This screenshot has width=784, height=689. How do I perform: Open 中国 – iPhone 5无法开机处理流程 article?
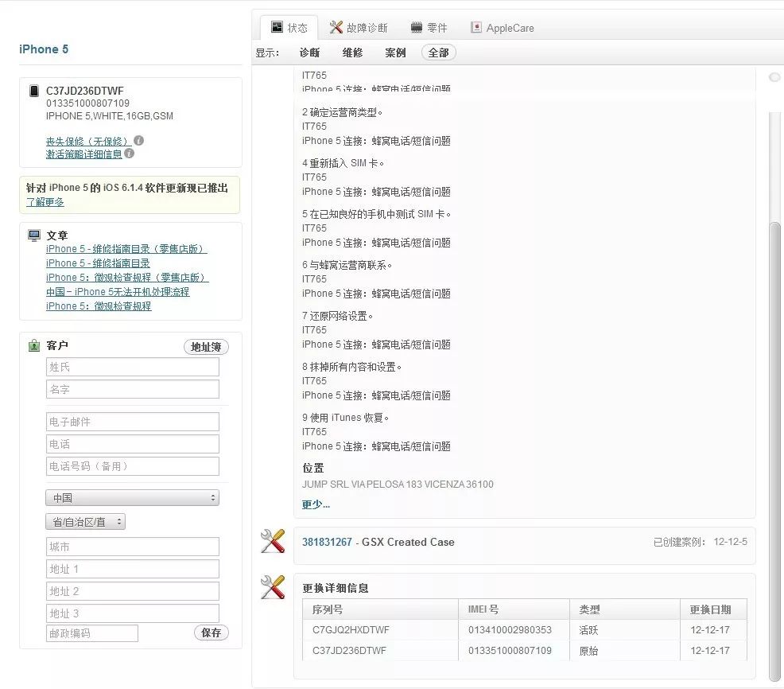coord(118,292)
